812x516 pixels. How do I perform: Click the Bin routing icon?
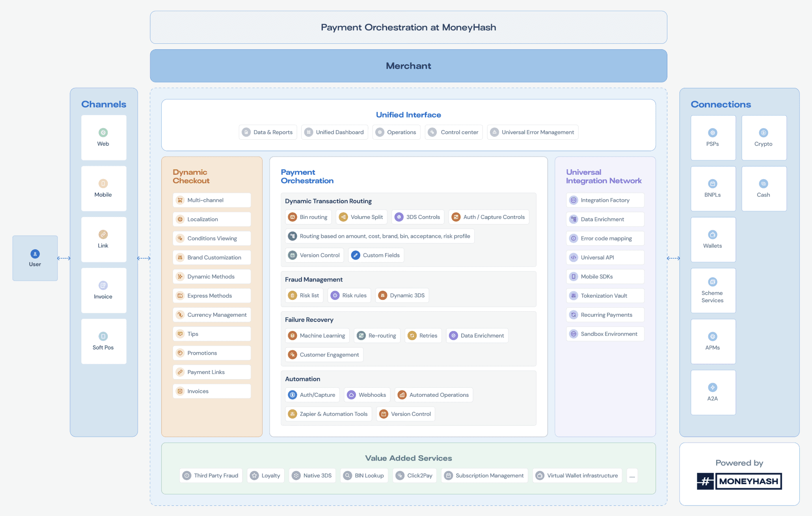pos(292,217)
